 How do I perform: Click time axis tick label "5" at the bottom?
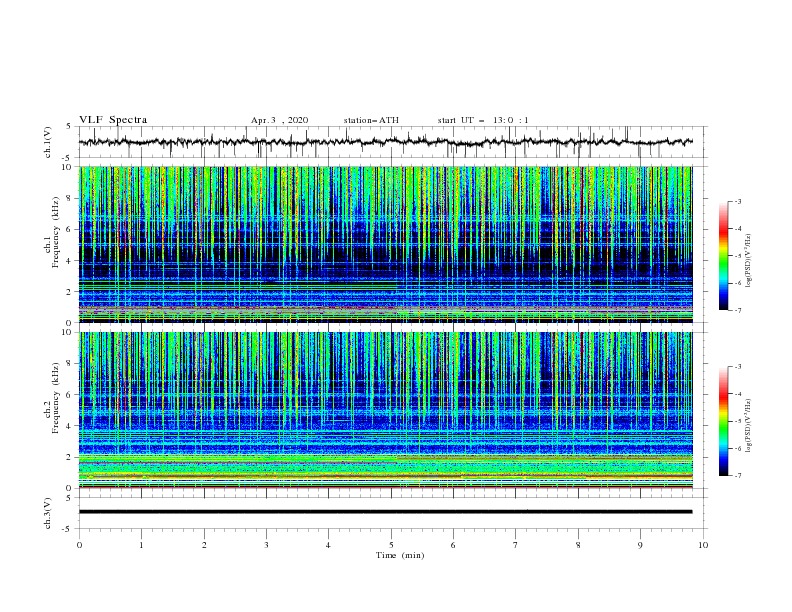391,545
